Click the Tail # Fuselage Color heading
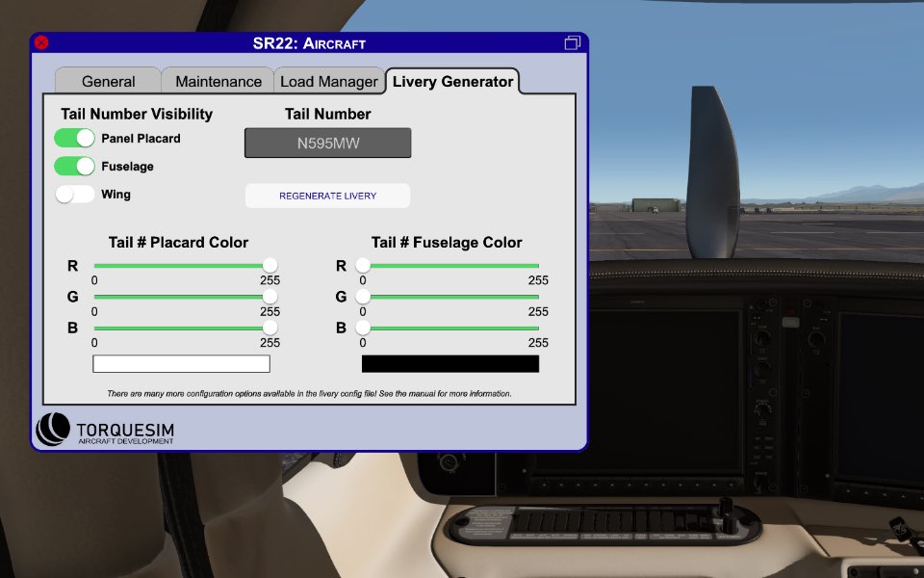The image size is (924, 578). point(447,243)
